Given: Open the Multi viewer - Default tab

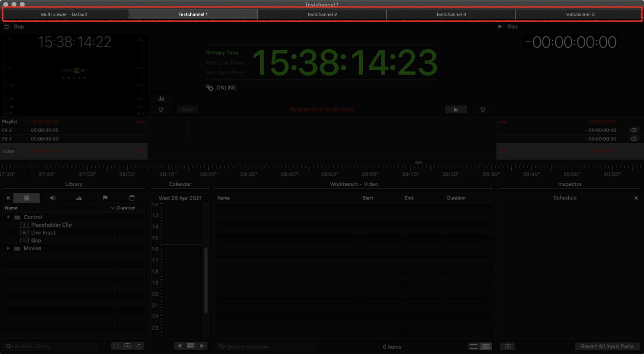Looking at the screenshot, I should pyautogui.click(x=64, y=14).
